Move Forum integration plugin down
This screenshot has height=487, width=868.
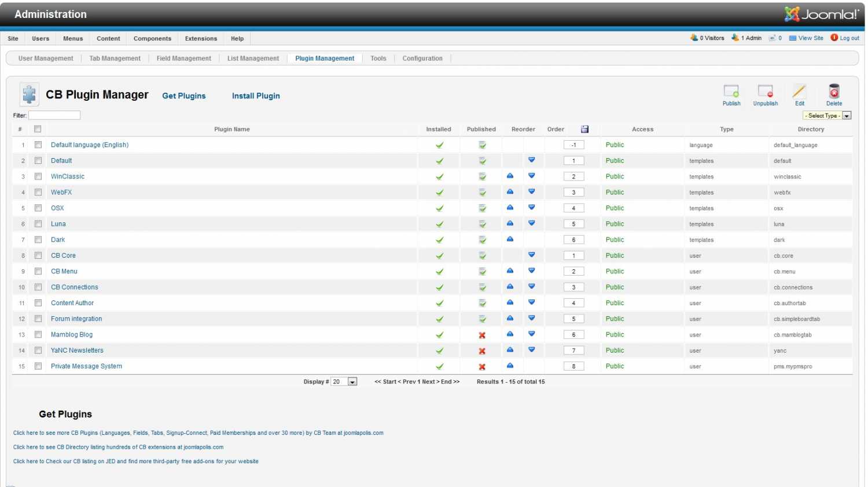tap(531, 318)
